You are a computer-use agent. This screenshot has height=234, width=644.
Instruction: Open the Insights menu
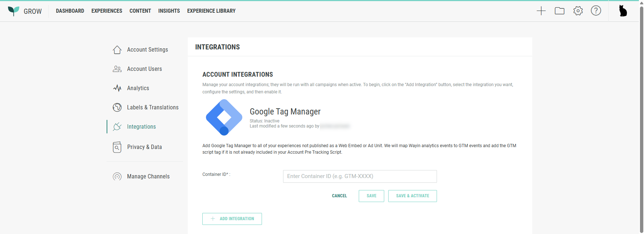[169, 11]
